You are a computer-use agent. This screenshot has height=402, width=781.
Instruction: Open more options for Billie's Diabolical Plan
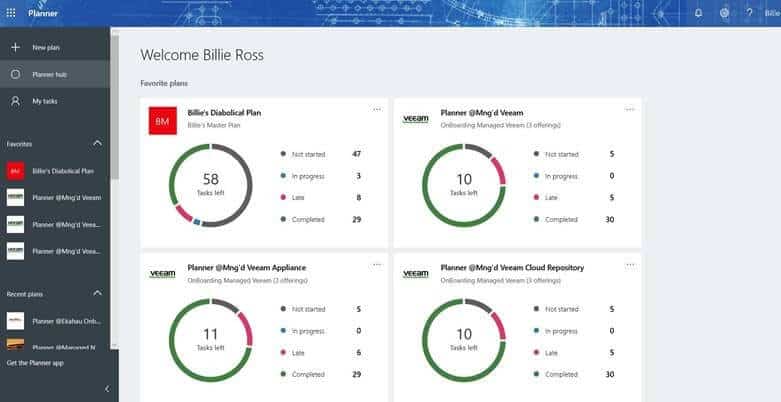pos(377,110)
